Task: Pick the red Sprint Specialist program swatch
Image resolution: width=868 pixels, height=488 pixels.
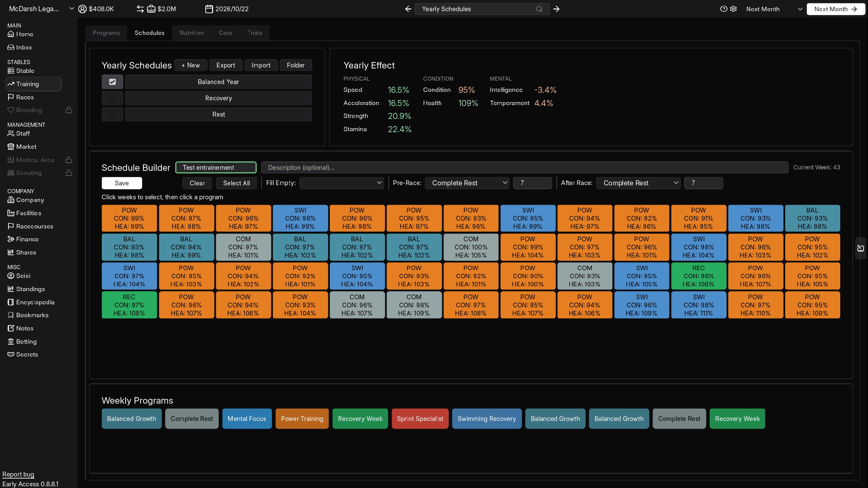Action: pyautogui.click(x=420, y=419)
